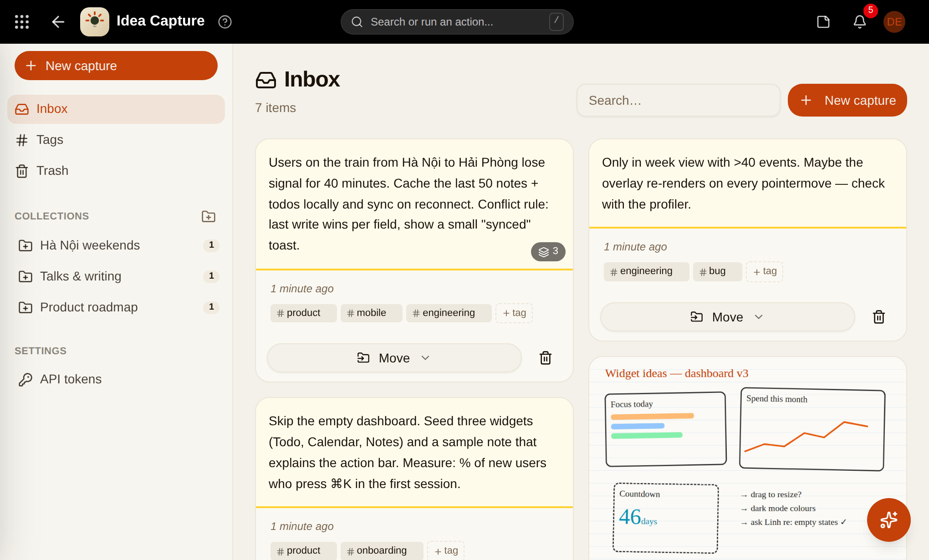Add a tag to the onboarding note

pos(446,551)
